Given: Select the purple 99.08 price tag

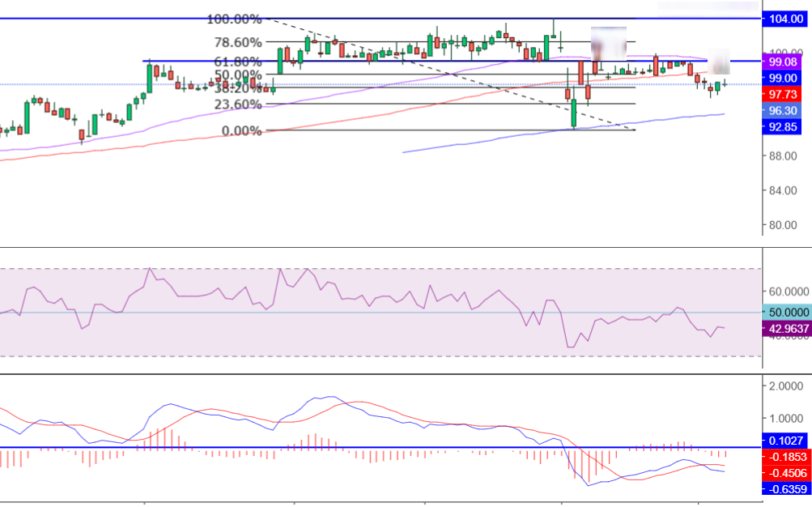Looking at the screenshot, I should tap(784, 62).
